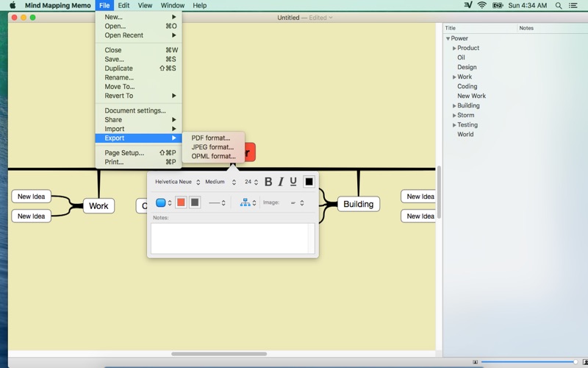Click the small zoom-out icon by slider
This screenshot has height=368, width=588.
(475, 362)
